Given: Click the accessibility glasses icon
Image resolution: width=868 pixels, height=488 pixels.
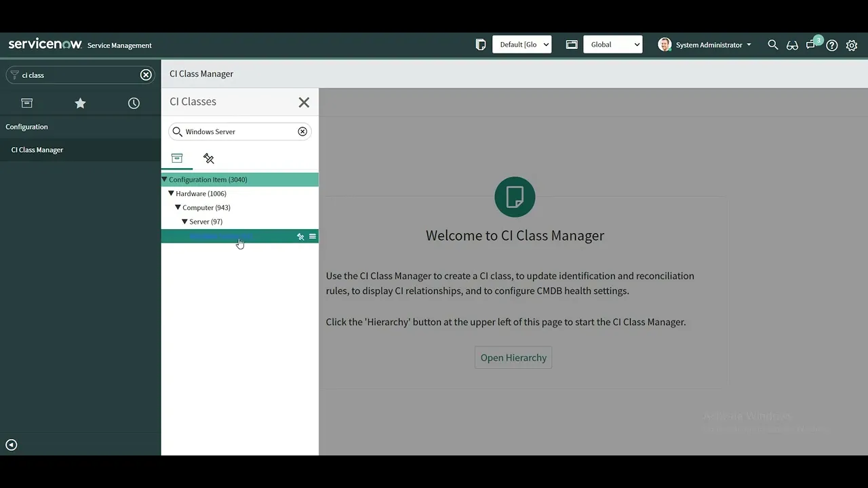Looking at the screenshot, I should [792, 45].
